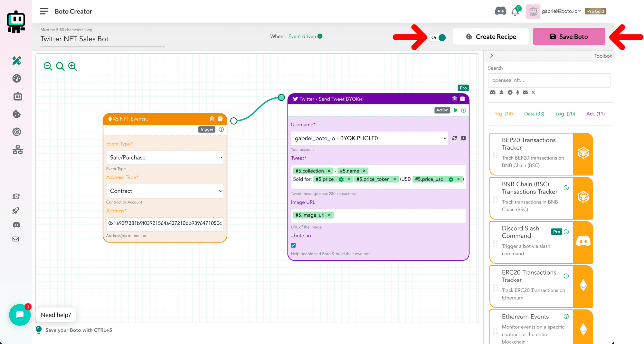Screen dimensions: 644x344
Task: Open the Username account dropdown
Action: point(370,138)
